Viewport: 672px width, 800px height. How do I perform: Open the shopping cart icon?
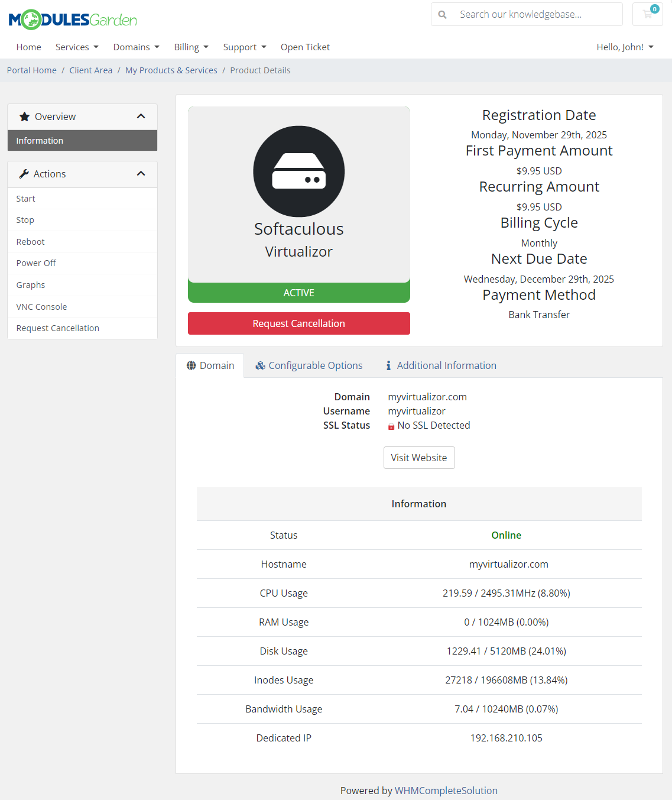[x=648, y=14]
